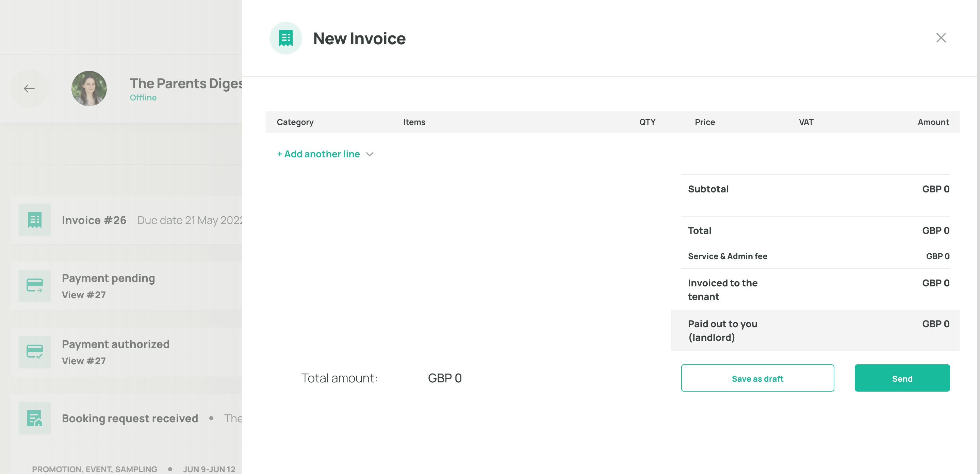The width and height of the screenshot is (980, 474).
Task: Click the Items column header
Action: [414, 122]
